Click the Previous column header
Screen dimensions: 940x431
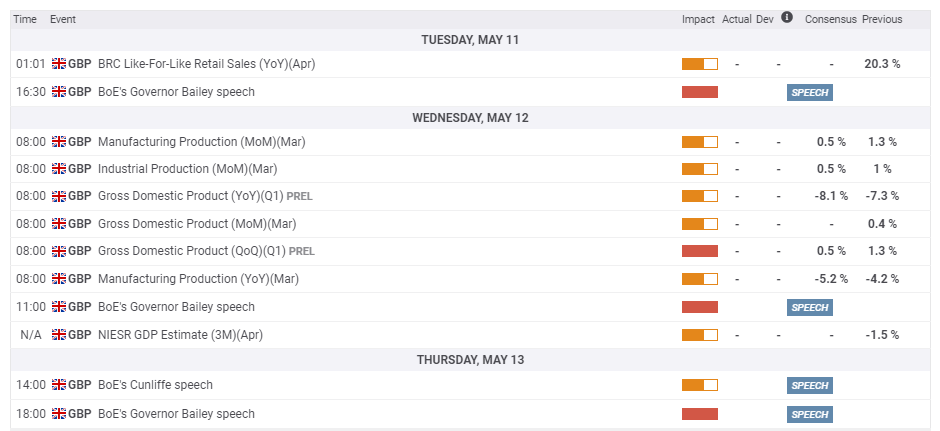(882, 19)
